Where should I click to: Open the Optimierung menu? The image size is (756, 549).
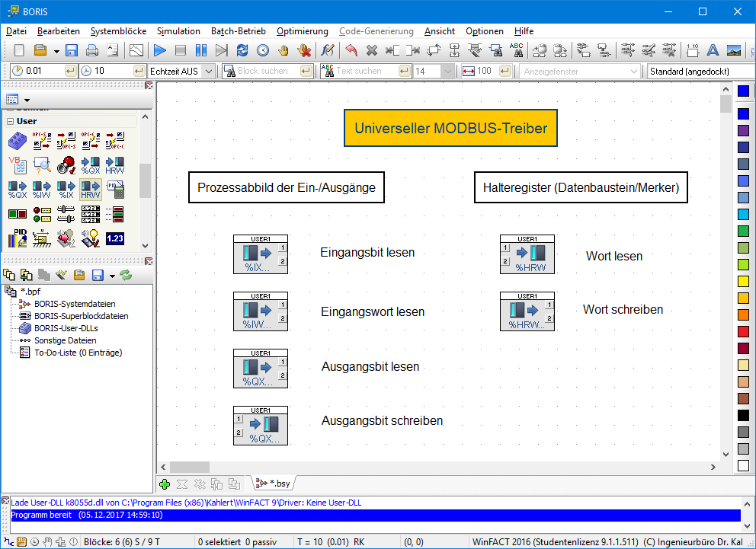pyautogui.click(x=303, y=31)
